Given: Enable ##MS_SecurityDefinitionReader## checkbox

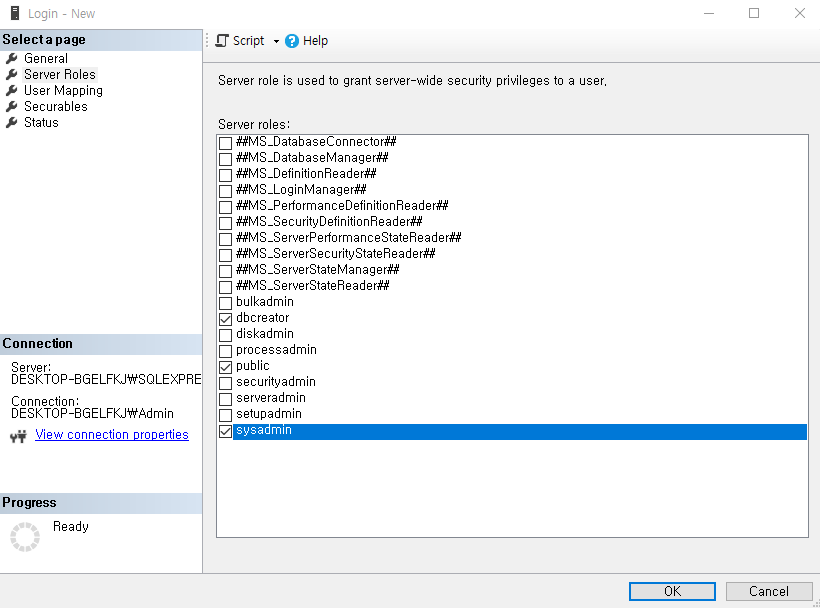Looking at the screenshot, I should (225, 223).
